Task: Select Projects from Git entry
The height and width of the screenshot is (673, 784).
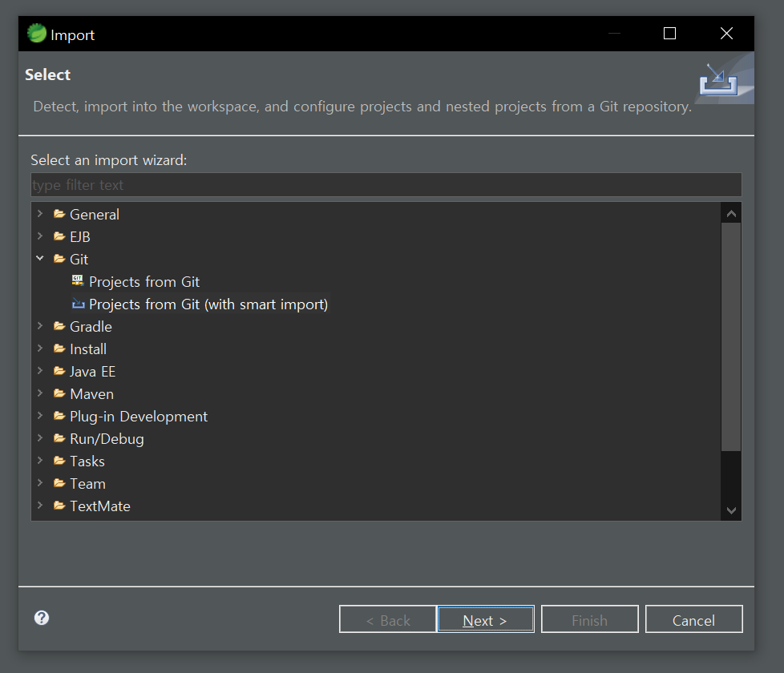Action: point(144,282)
